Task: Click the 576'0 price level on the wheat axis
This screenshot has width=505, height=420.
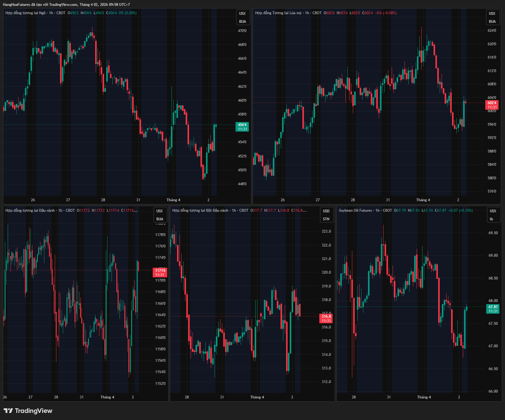Action: pos(492,191)
